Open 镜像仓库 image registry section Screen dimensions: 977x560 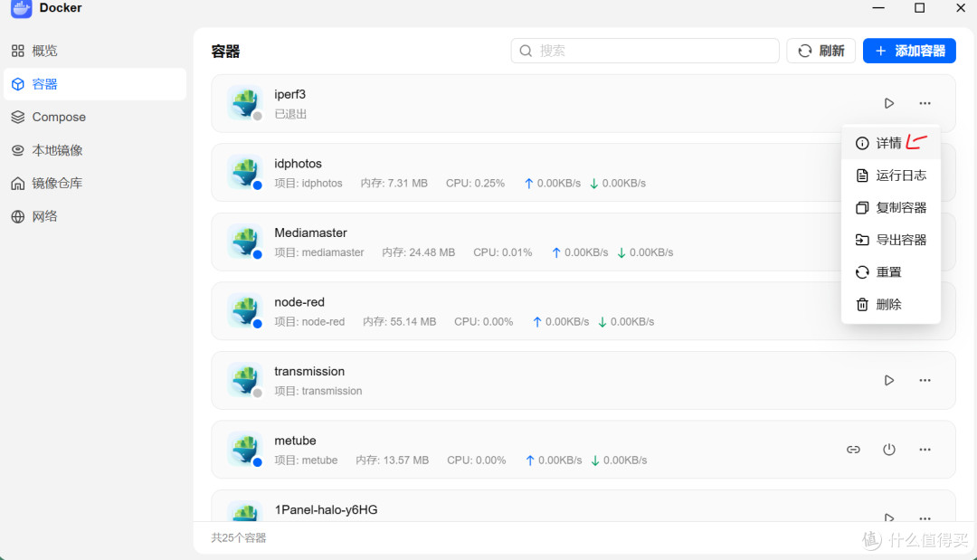[95, 183]
